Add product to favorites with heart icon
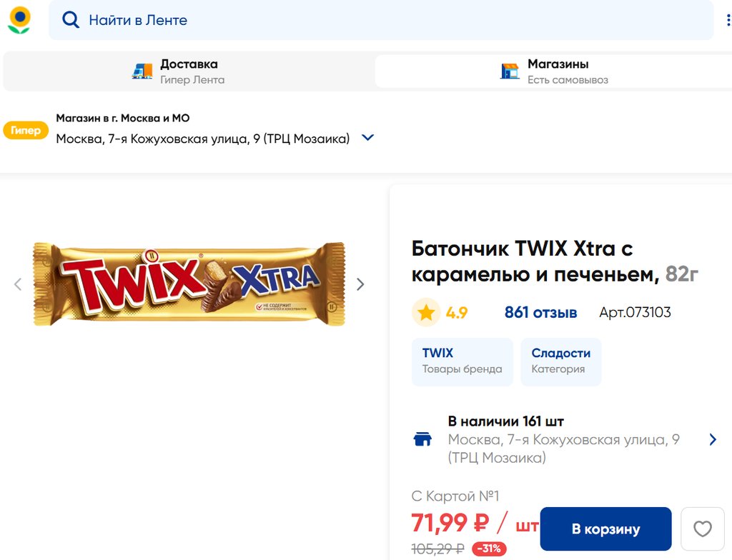The width and height of the screenshot is (732, 560). [703, 529]
